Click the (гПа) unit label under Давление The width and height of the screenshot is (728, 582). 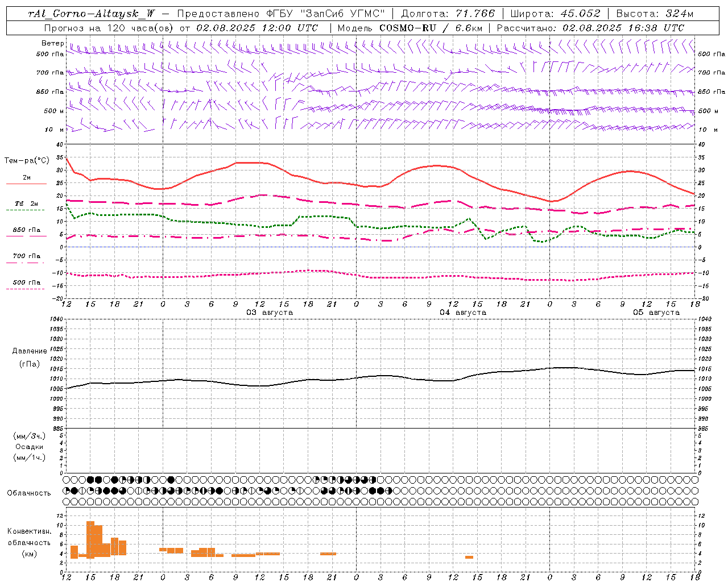click(30, 364)
